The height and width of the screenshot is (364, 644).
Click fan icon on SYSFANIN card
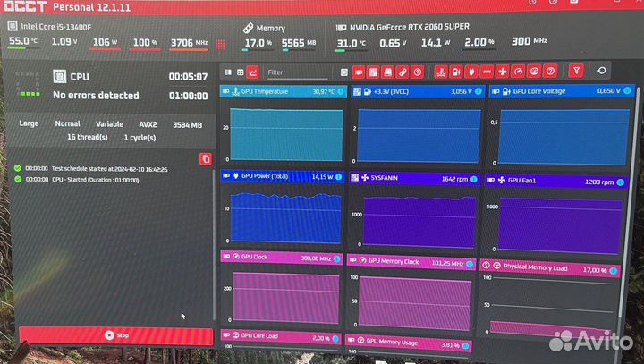[365, 177]
